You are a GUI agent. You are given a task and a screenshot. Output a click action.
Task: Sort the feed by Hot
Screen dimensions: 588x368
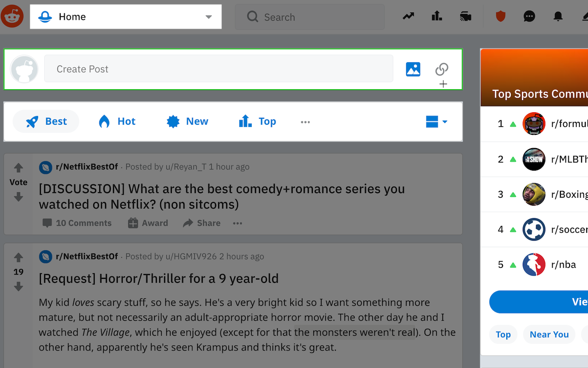[117, 121]
